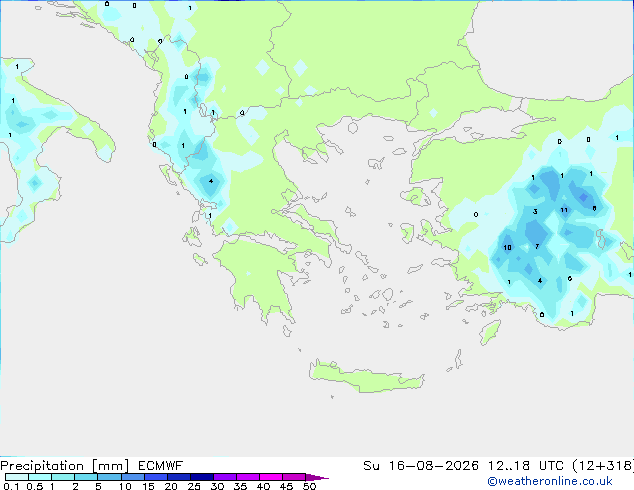Choose the 2–5 mm legend swatch
The width and height of the screenshot is (634, 490).
tap(86, 477)
